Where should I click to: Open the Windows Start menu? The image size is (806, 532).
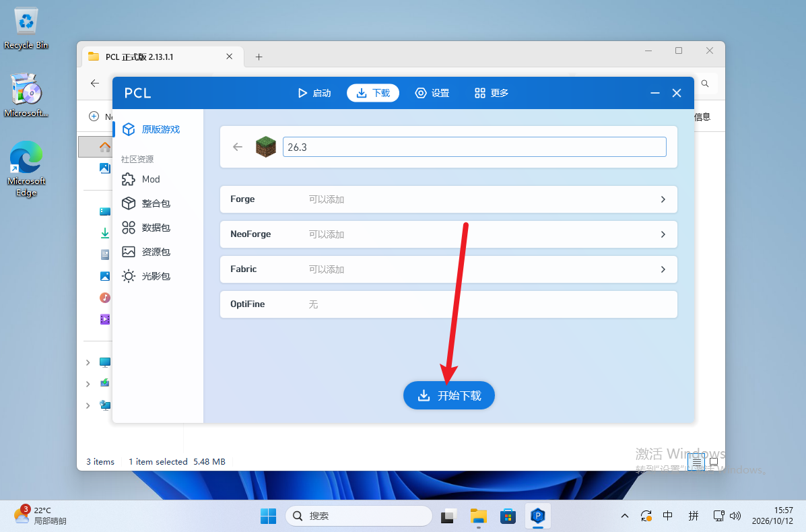click(x=268, y=516)
